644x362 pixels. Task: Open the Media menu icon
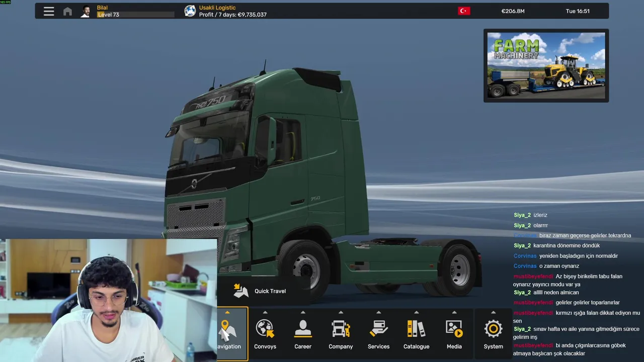[x=454, y=328]
